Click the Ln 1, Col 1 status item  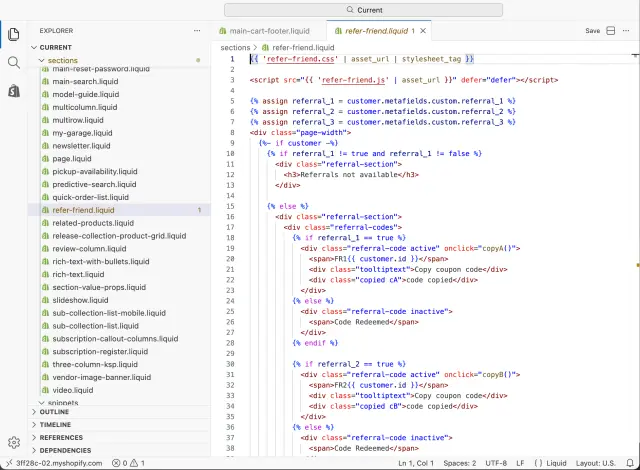(416, 463)
